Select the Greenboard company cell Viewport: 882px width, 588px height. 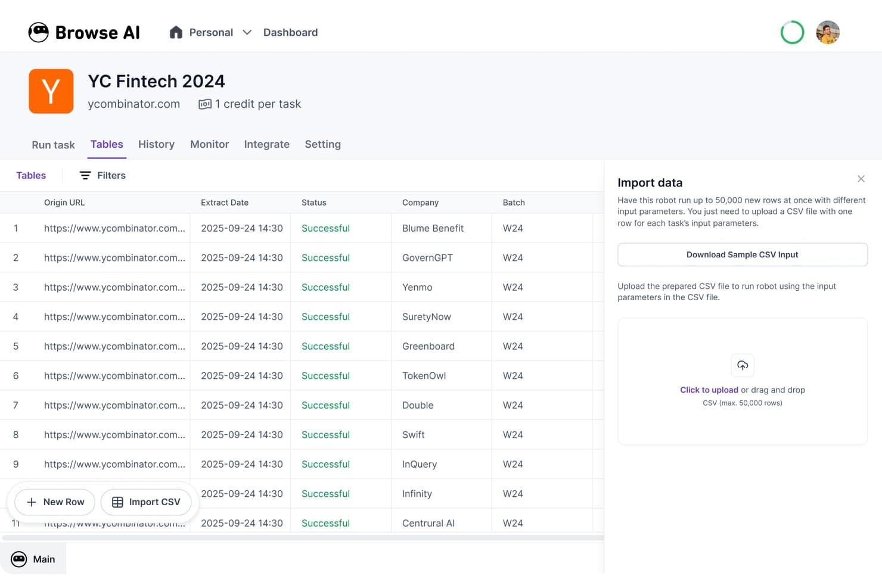[x=441, y=346]
